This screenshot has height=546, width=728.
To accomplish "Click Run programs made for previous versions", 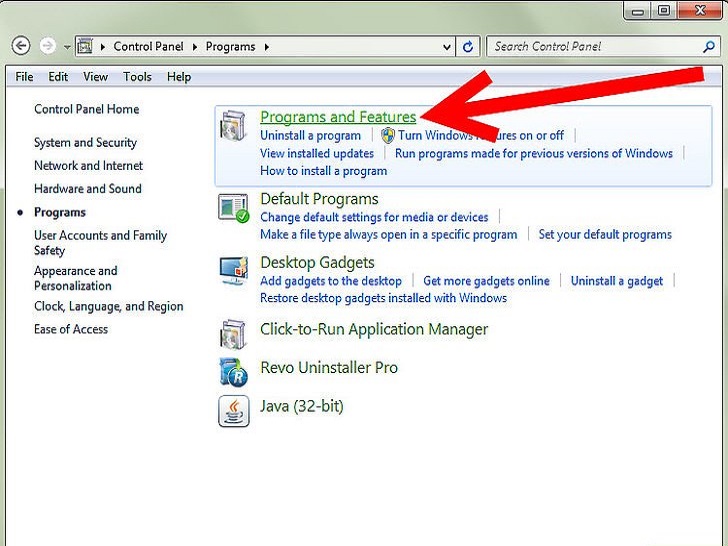I will (x=533, y=154).
